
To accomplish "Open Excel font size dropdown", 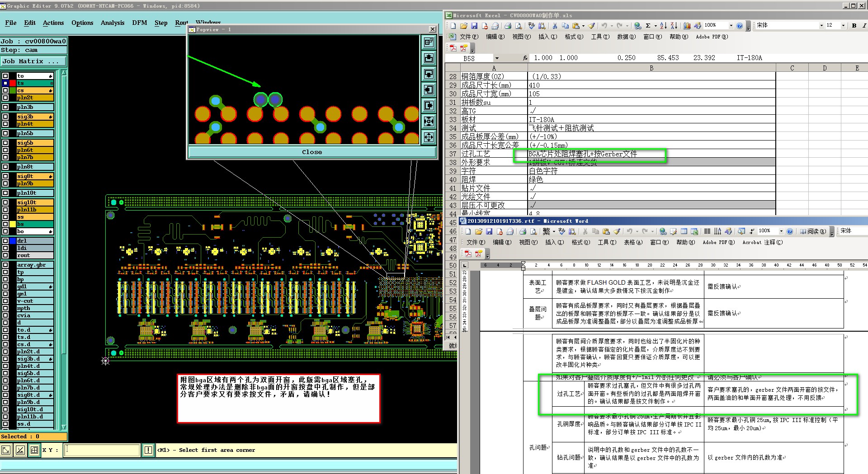I will click(843, 26).
